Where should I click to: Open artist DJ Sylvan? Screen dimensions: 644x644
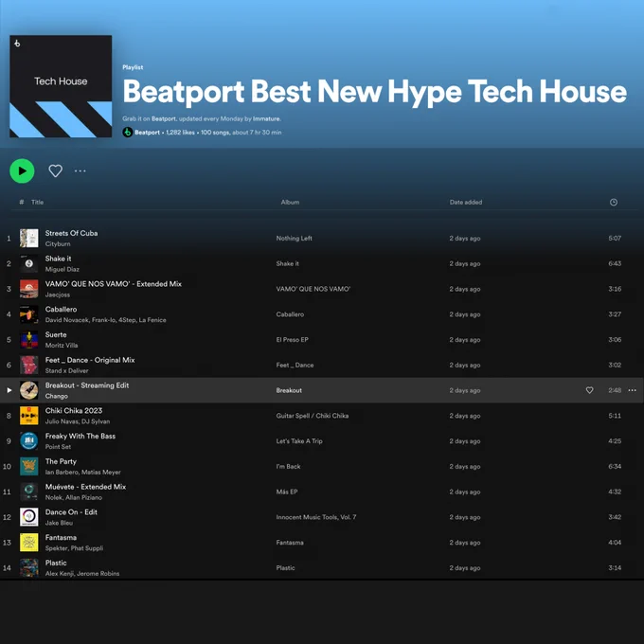96,421
